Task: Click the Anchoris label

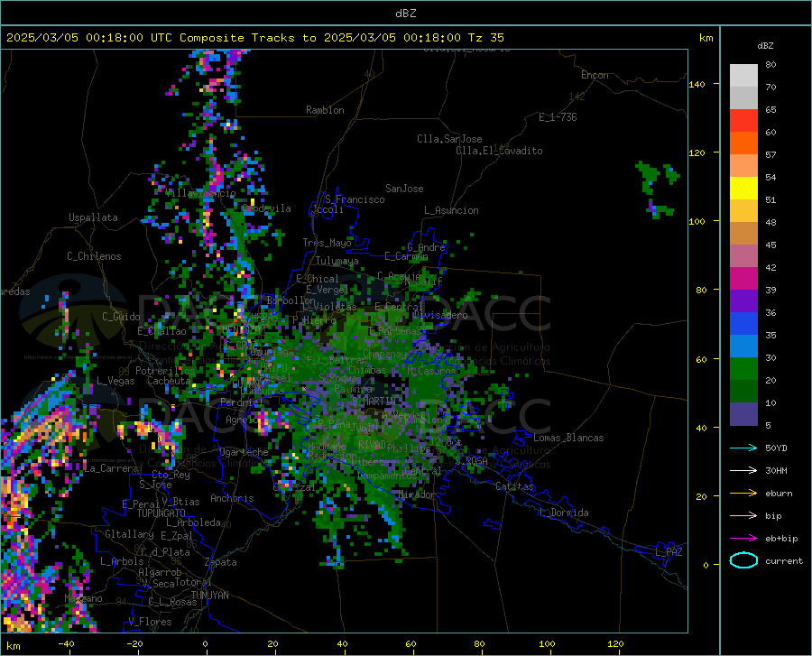Action: (232, 498)
